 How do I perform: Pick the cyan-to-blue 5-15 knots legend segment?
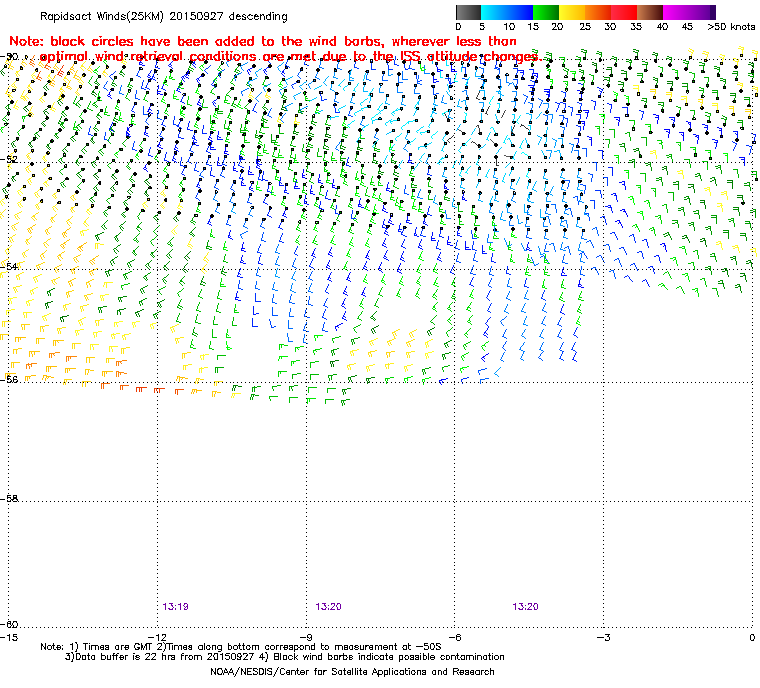pos(507,12)
